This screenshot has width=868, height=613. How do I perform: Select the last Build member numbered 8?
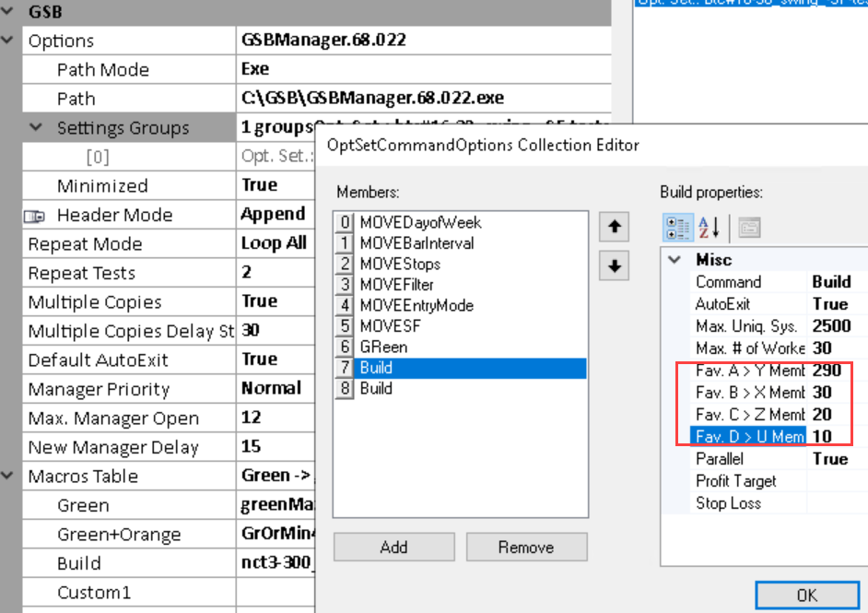point(376,388)
